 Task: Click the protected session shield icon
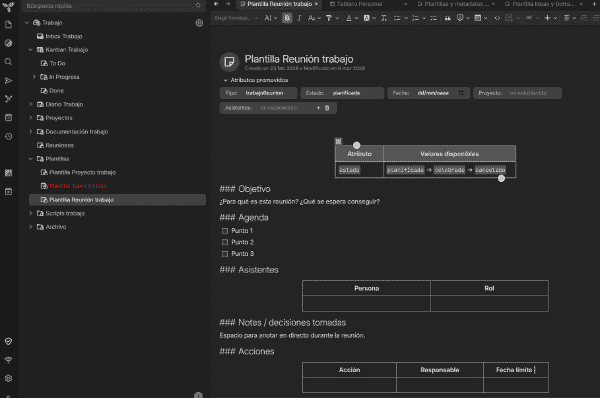8,341
